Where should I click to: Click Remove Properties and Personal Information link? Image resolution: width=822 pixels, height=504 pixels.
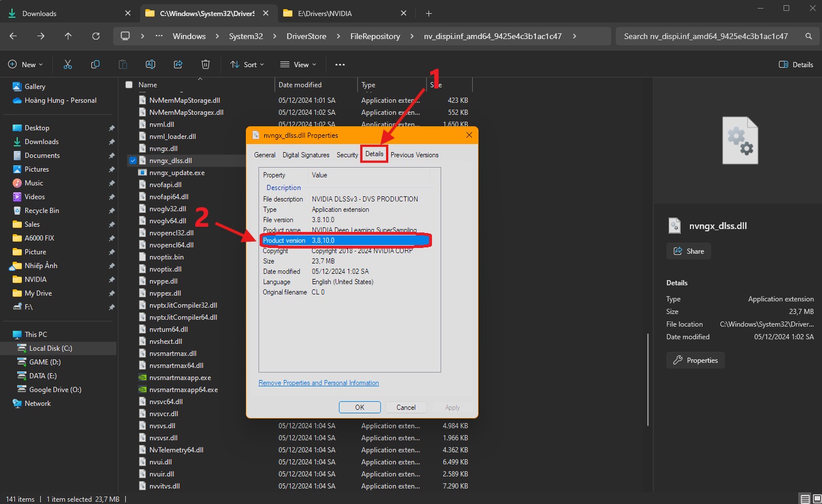pos(319,383)
